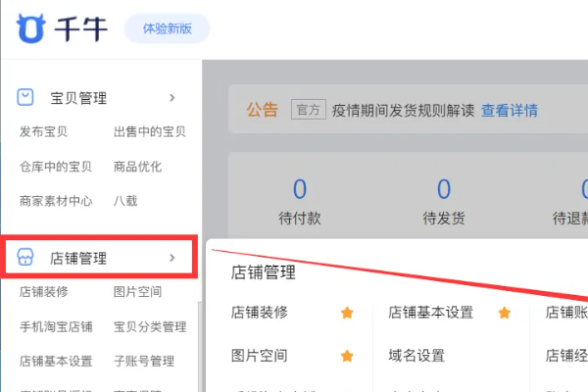Viewport: 588px width, 392px height.
Task: Click the 官方 tag in the announcement
Action: tap(308, 110)
